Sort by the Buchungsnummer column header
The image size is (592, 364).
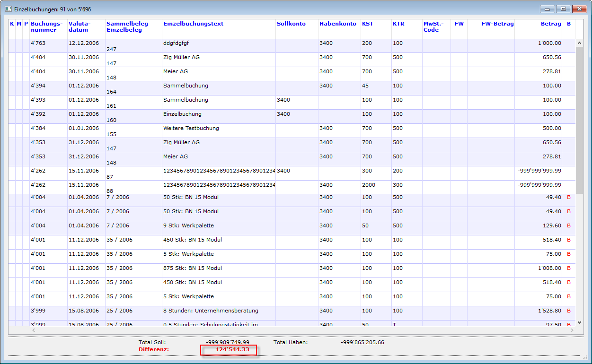point(47,26)
